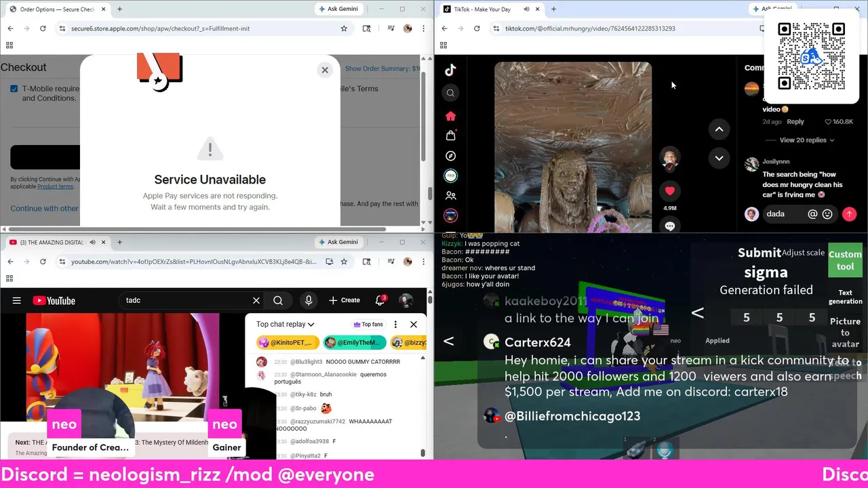Click Ask Gemini in Apple checkout window
The width and height of the screenshot is (868, 488).
338,9
